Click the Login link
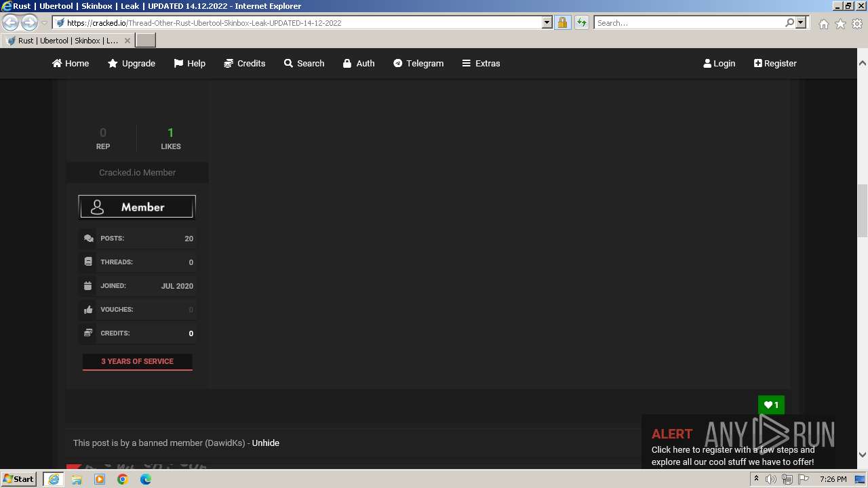Viewport: 868px width, 488px height. pyautogui.click(x=719, y=63)
